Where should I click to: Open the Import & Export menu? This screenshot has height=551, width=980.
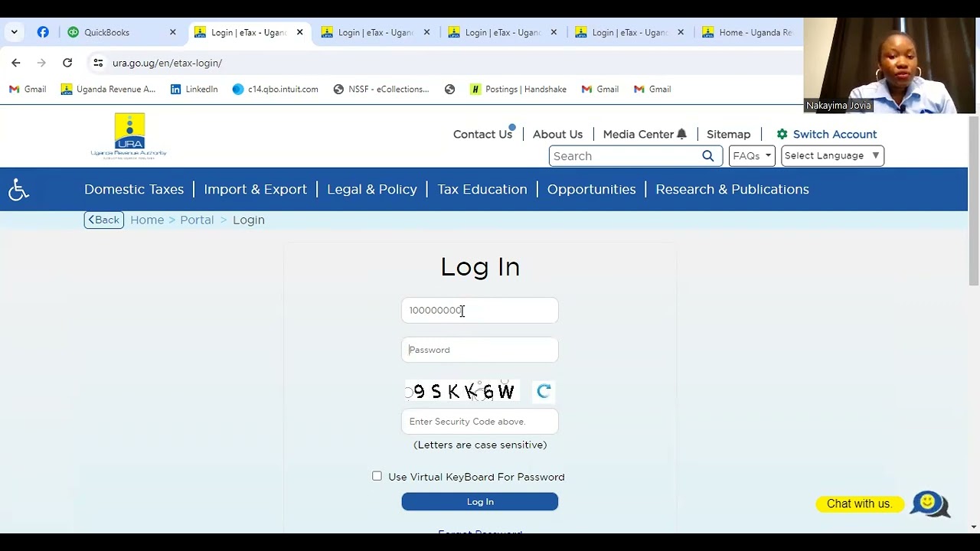click(x=255, y=189)
